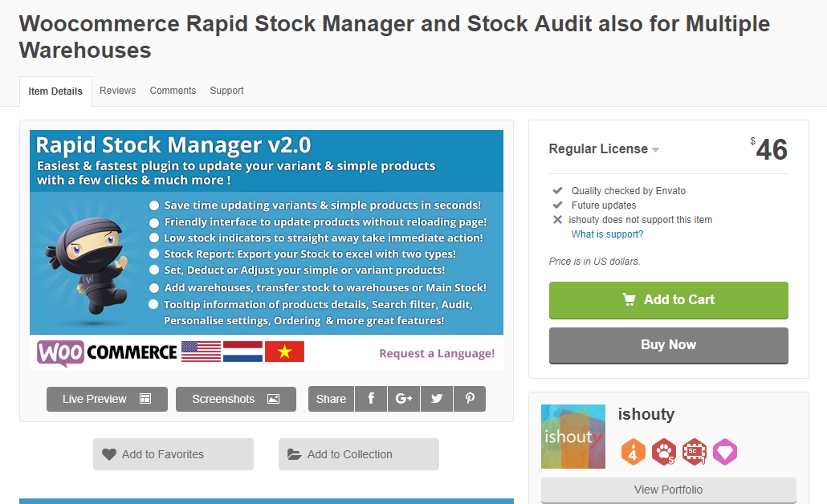Screen dimensions: 827x504
Task: Click the pink diamond badge
Action: pyautogui.click(x=725, y=452)
